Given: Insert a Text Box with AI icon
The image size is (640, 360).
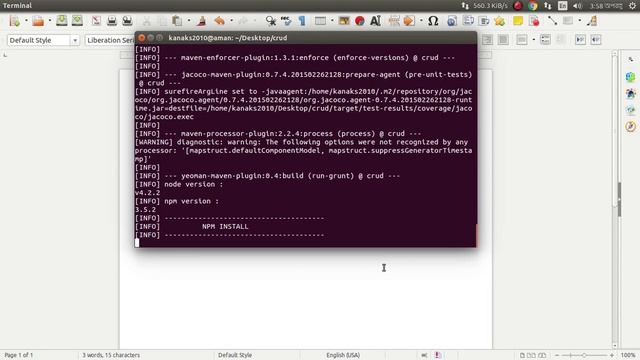Looking at the screenshot, I should [x=376, y=20].
